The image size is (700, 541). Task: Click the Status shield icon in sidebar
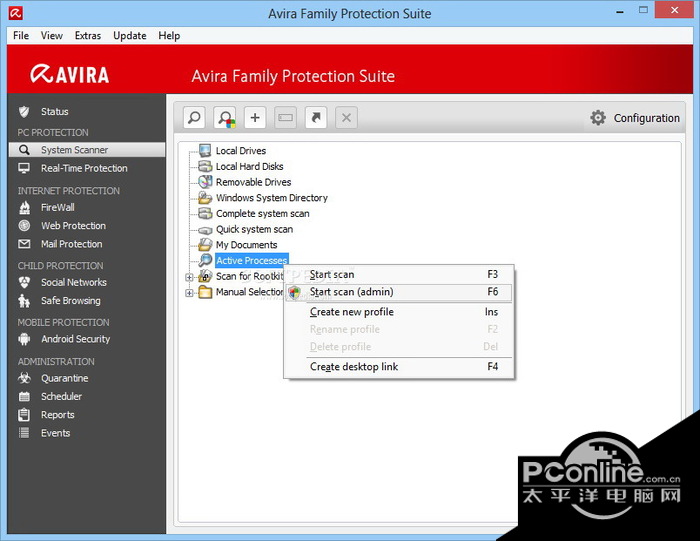tap(24, 112)
